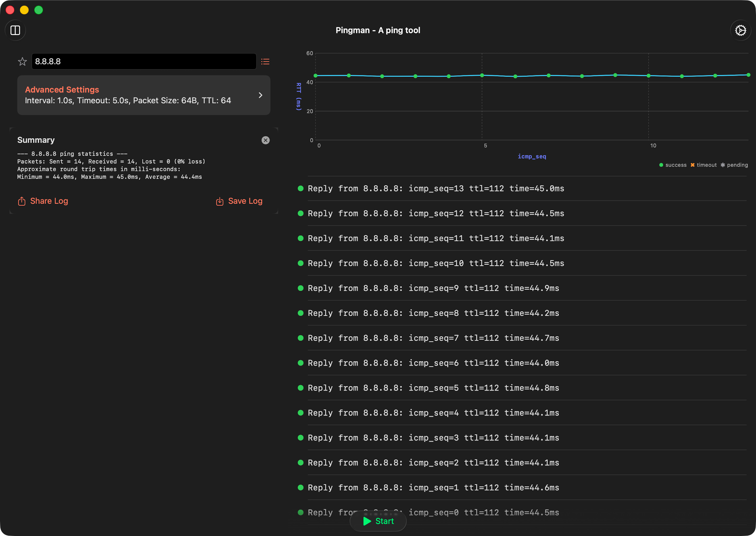Viewport: 756px width, 536px height.
Task: Toggle the success series in legend
Action: coord(673,165)
